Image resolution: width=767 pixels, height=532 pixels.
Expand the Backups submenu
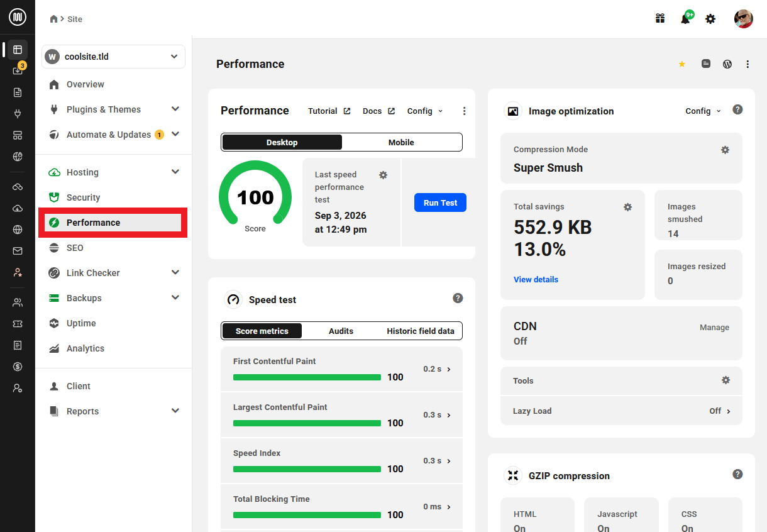point(175,298)
